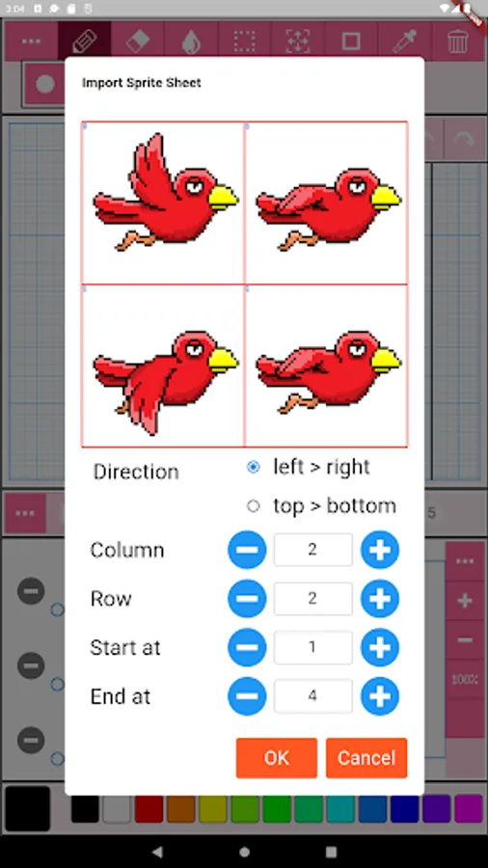
Task: Tap the Column number field
Action: (312, 550)
